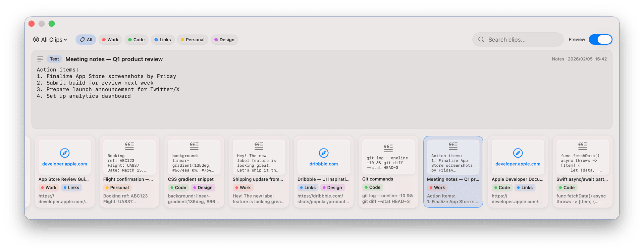Select the Git commands clip title
Viewport: 644px width, 252px height.
pos(378,179)
